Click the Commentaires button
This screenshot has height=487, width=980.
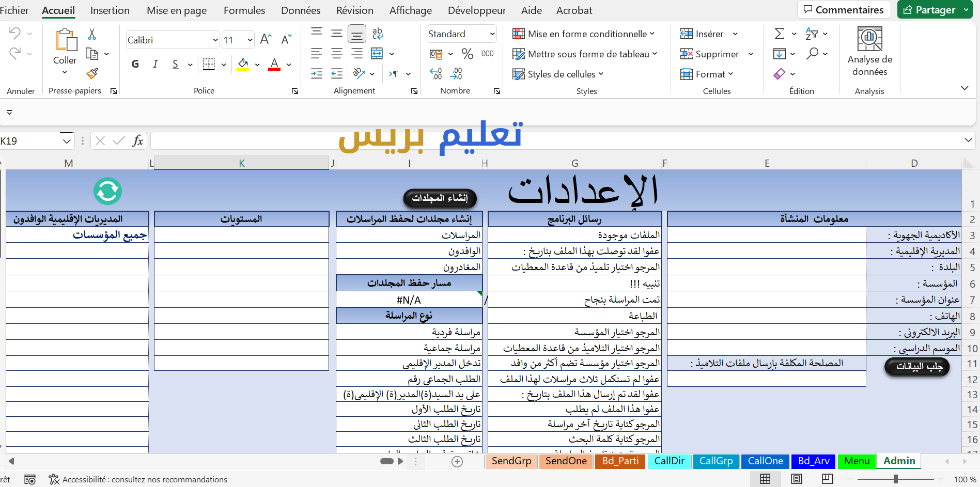(x=843, y=10)
